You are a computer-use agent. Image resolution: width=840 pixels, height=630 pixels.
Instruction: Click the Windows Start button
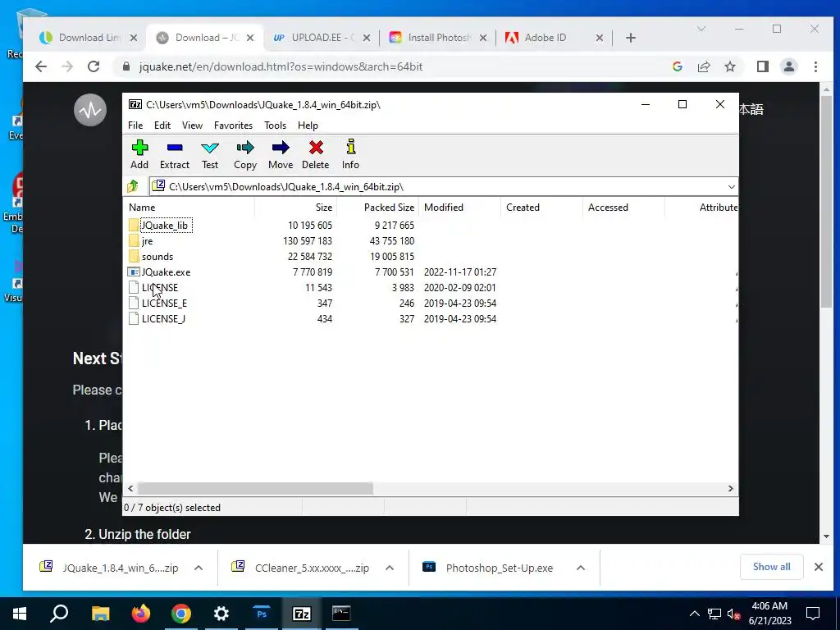[x=20, y=614]
